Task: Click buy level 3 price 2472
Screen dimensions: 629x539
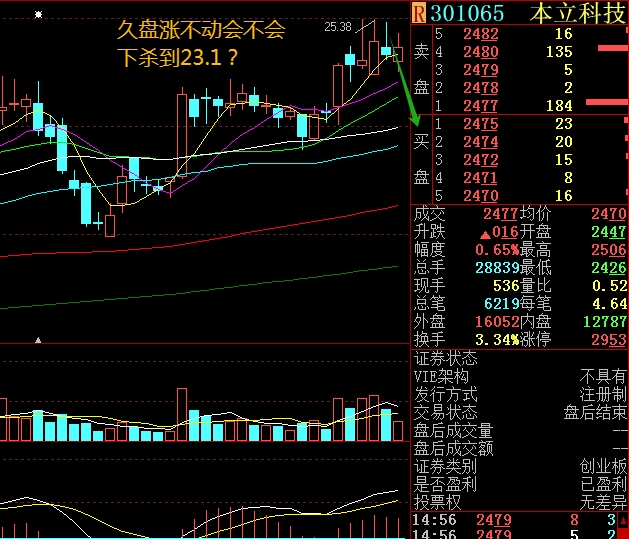Action: coord(481,160)
